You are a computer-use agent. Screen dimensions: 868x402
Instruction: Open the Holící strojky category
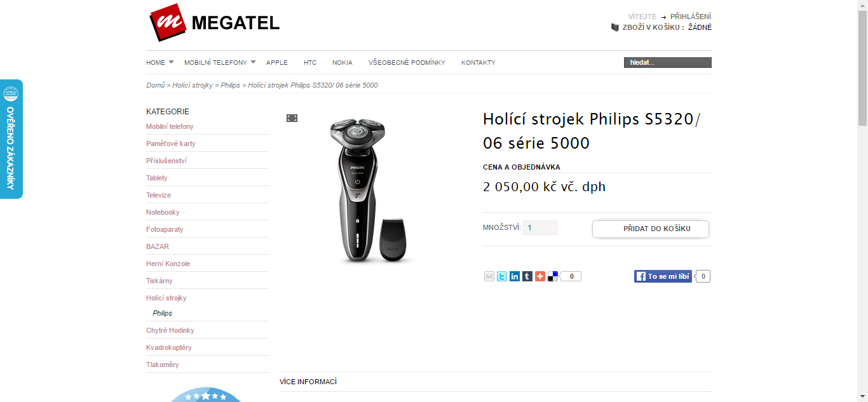pyautogui.click(x=166, y=298)
